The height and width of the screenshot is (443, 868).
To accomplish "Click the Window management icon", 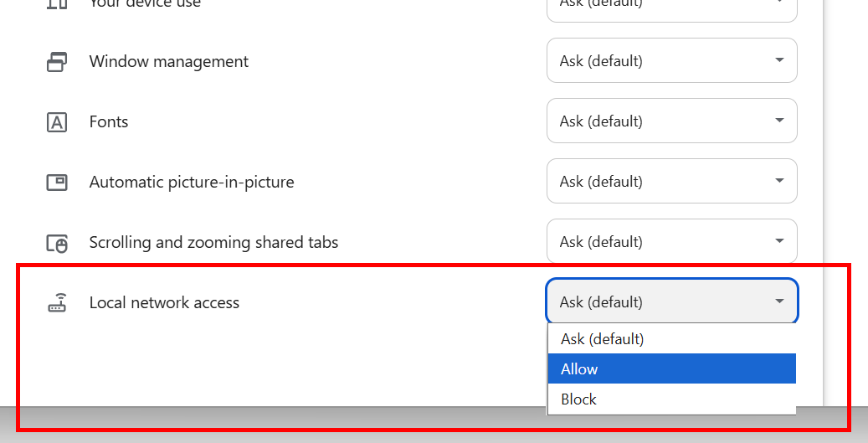I will [56, 62].
